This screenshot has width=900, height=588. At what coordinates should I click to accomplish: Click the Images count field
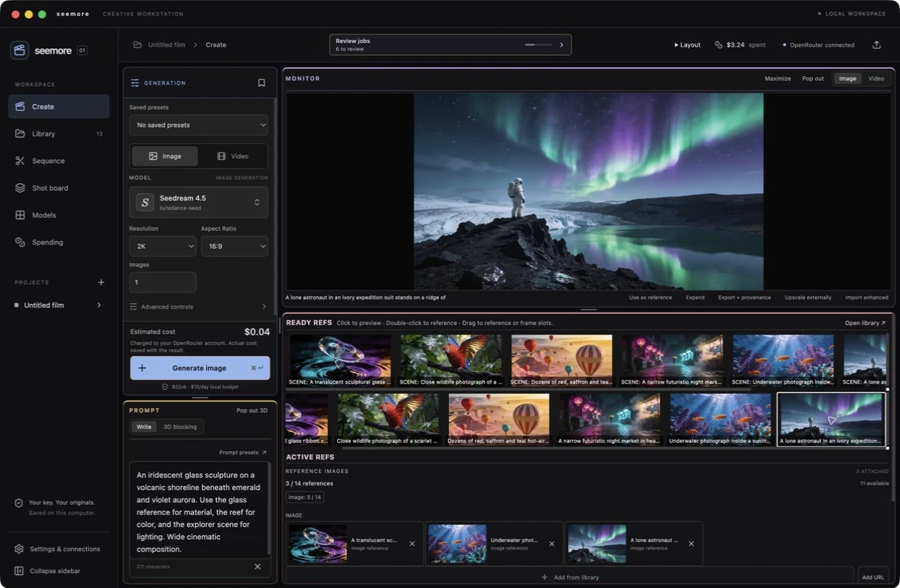(162, 283)
